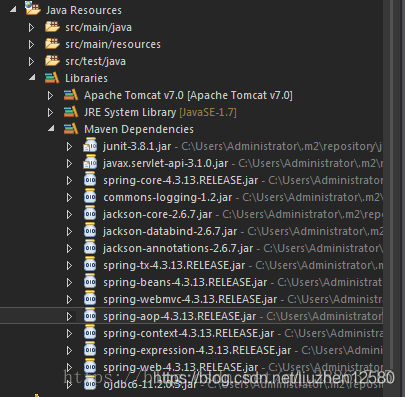Click the src/main/java source folder icon
This screenshot has height=397, width=405.
click(52, 27)
